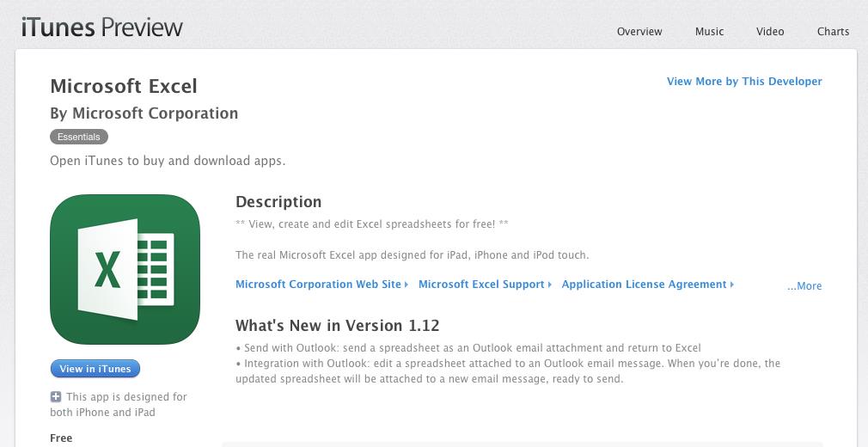Click the Description heading

pyautogui.click(x=278, y=202)
